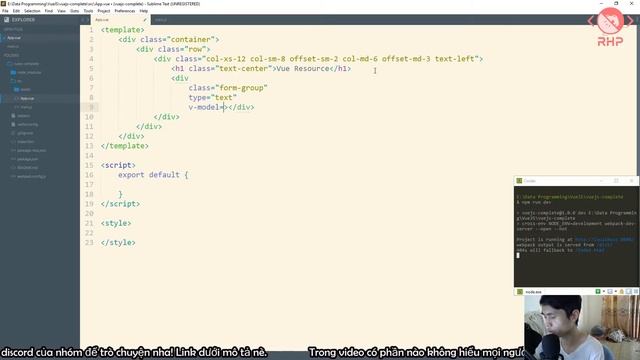
Task: Click the 'Vue Resource' heading text
Action: (x=303, y=69)
